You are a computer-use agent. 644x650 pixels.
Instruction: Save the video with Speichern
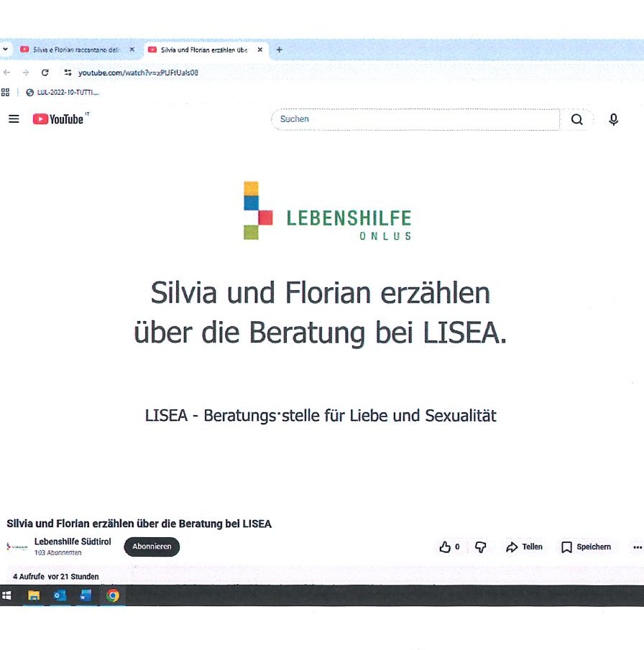[586, 547]
